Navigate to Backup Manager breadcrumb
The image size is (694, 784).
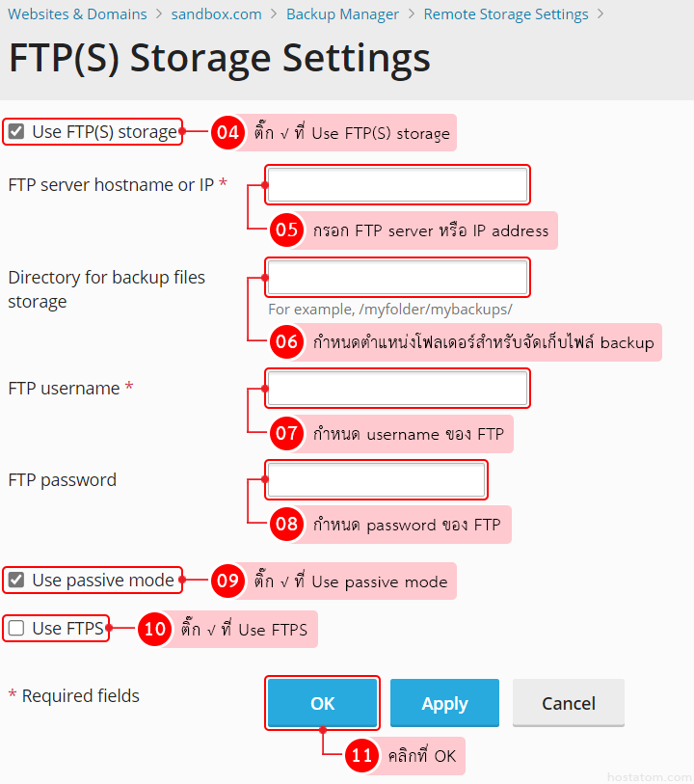342,14
